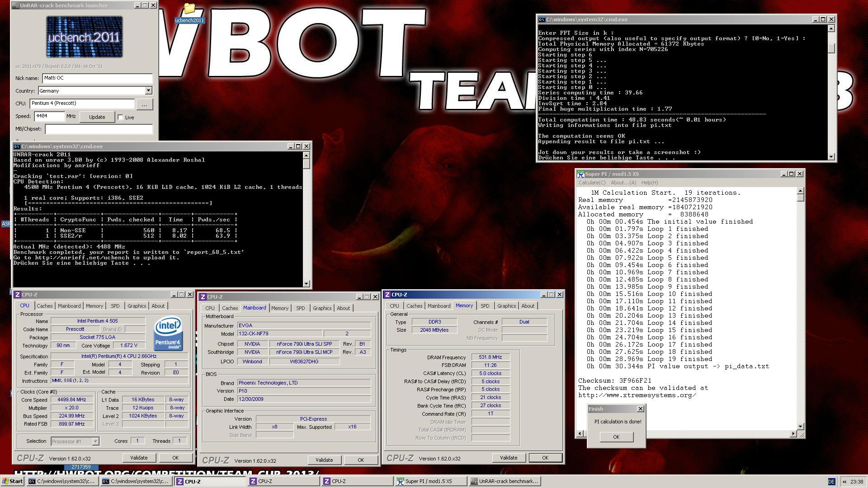
Task: Click the CPU-Z icon in the Memory window title
Action: click(387, 295)
